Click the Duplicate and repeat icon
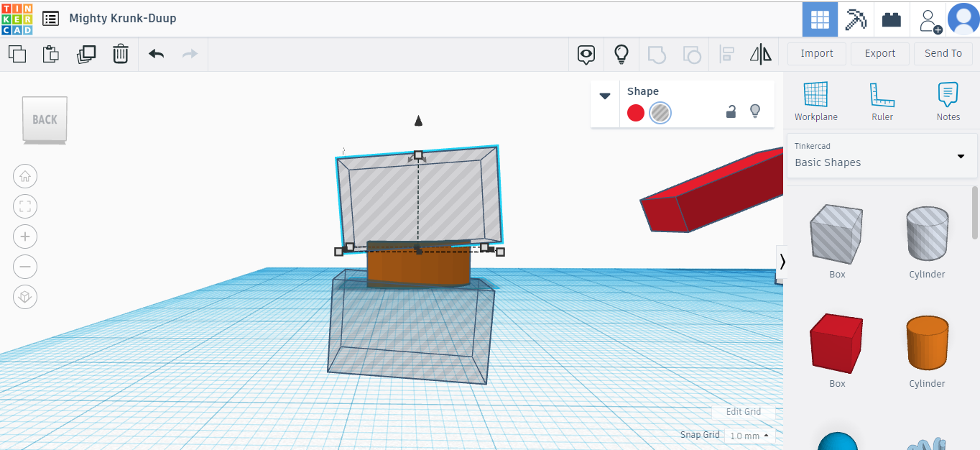 [x=86, y=54]
